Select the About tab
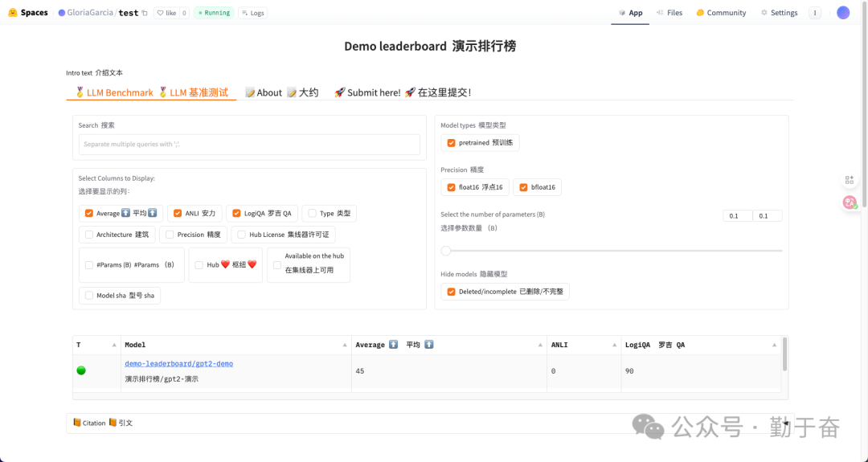The image size is (868, 462). [282, 92]
